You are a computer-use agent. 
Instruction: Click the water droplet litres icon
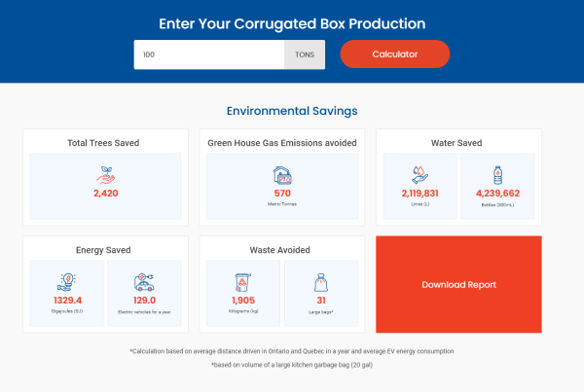(x=420, y=174)
